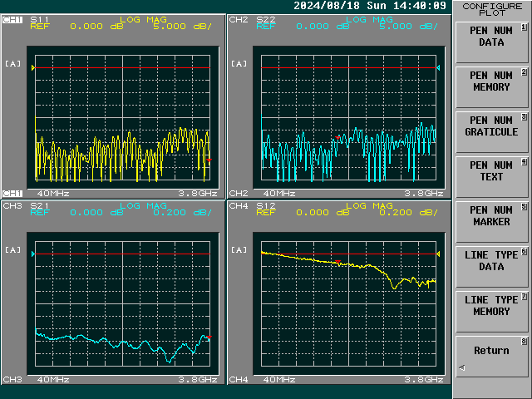Select the red marker on the S11 trace
This screenshot has height=399, width=532.
[x=209, y=160]
